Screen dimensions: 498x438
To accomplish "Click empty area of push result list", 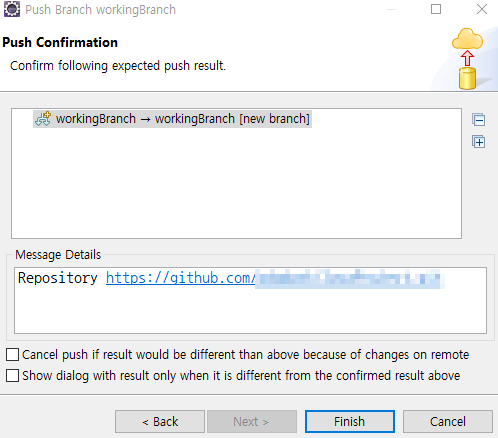I will click(x=236, y=183).
